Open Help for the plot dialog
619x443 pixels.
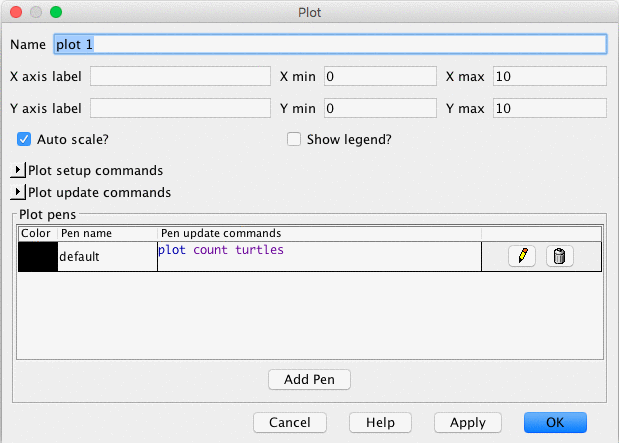pos(380,422)
